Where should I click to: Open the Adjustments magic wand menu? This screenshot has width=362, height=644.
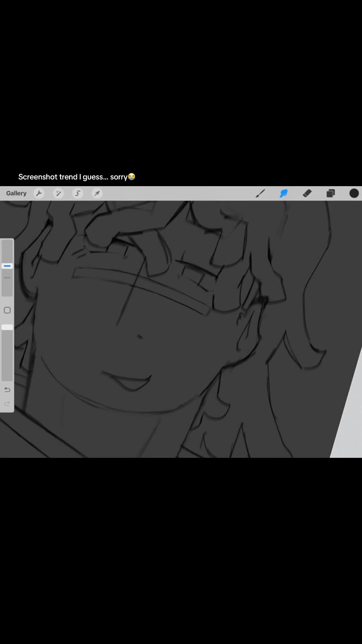coord(58,193)
